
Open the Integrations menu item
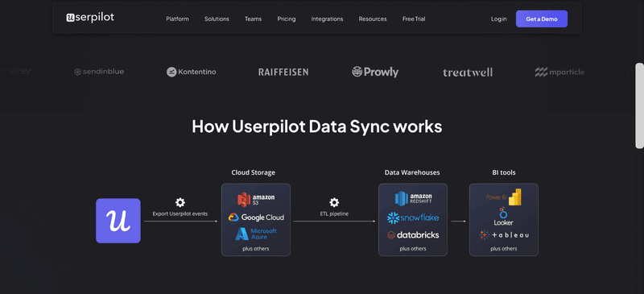(x=327, y=19)
